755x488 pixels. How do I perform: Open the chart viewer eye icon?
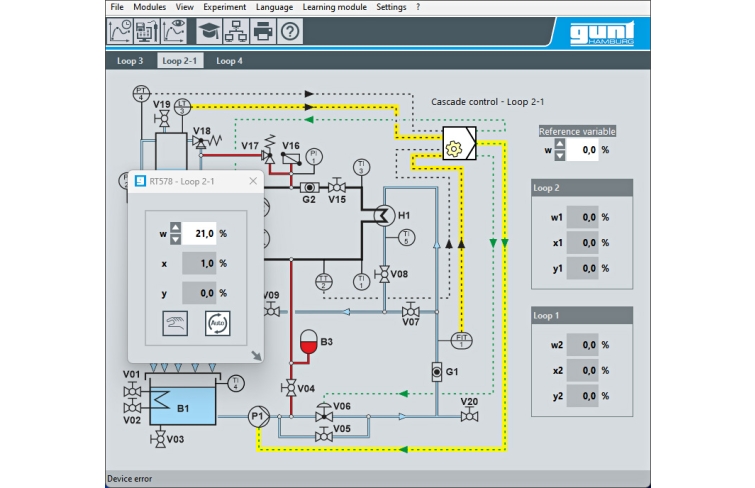tap(173, 31)
